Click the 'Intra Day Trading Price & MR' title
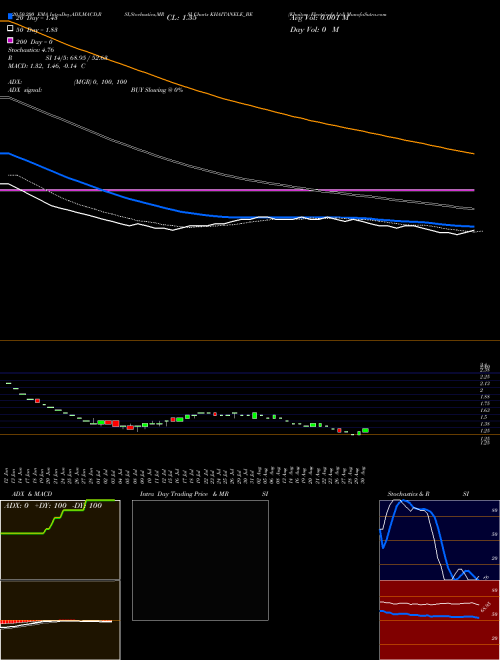The width and height of the screenshot is (500, 660). (x=184, y=494)
